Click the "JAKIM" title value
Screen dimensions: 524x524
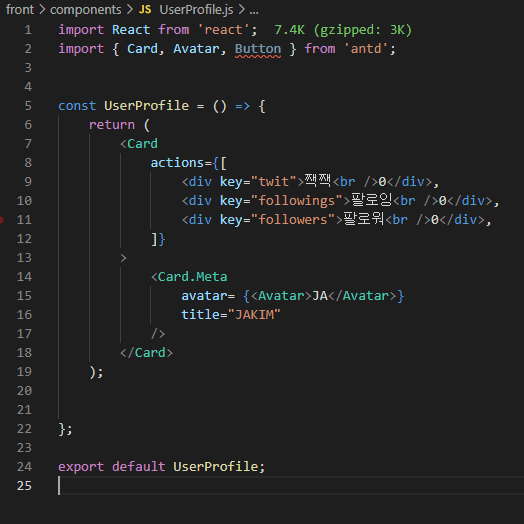(x=254, y=315)
